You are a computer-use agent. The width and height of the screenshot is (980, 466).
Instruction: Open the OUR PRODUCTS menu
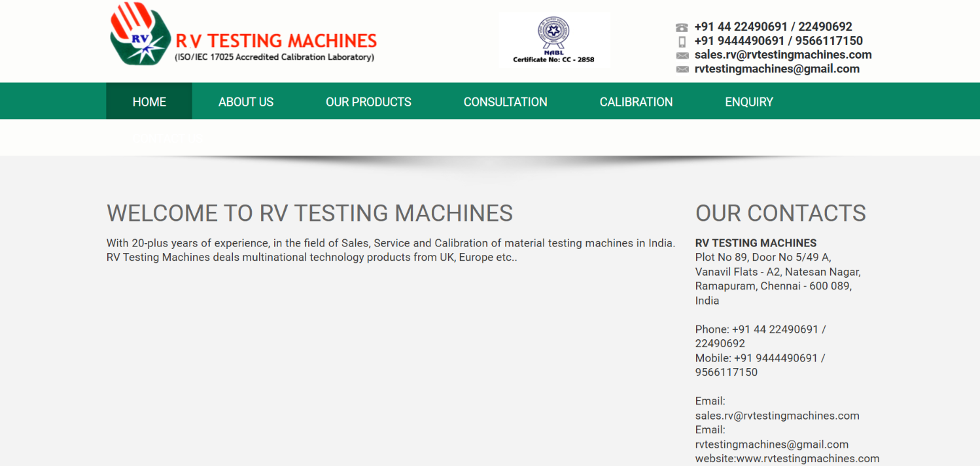coord(368,101)
